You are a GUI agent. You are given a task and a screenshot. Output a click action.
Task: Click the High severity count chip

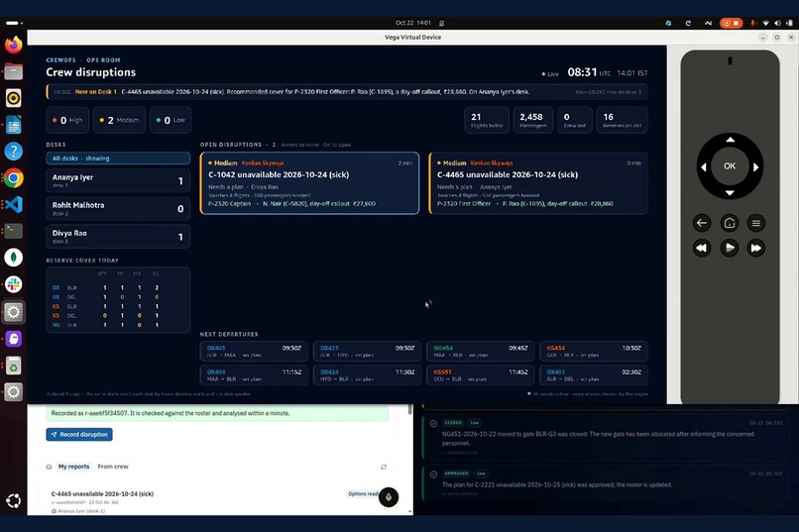pos(67,120)
